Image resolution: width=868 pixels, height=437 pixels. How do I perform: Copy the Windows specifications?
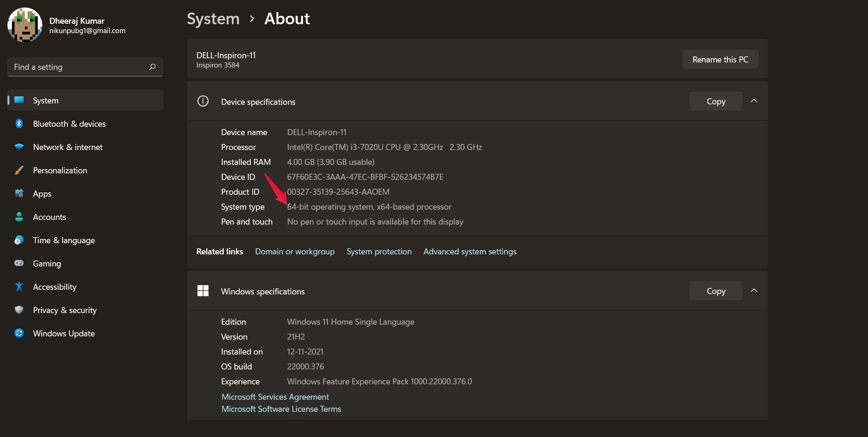point(716,291)
